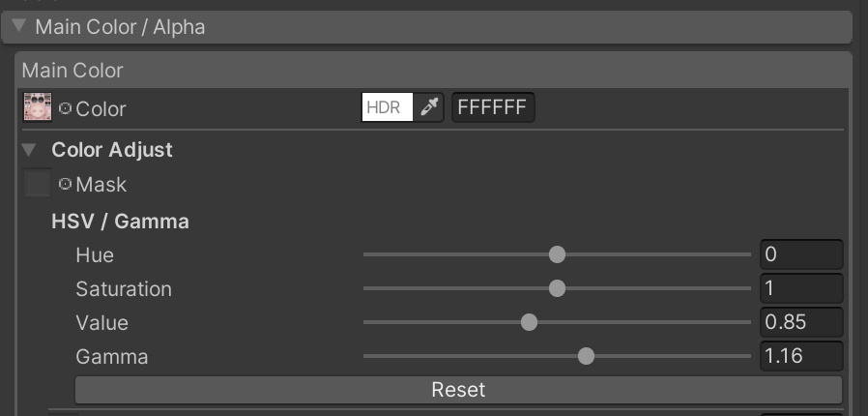Click the HSV / Gamma heading
Screen dimensions: 868x416
(120, 222)
